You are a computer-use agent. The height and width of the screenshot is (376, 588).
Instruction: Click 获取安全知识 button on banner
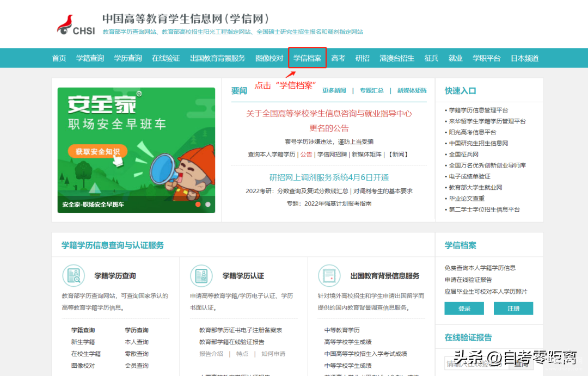click(97, 151)
